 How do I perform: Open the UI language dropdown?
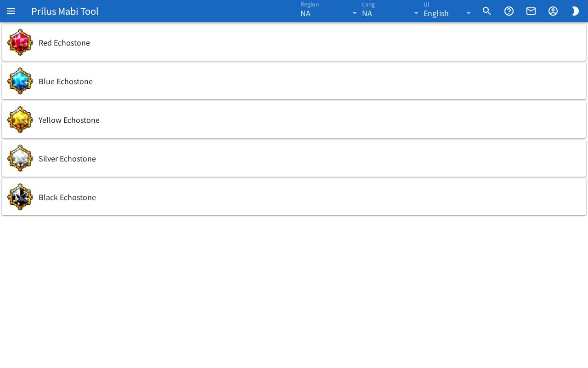pos(448,11)
